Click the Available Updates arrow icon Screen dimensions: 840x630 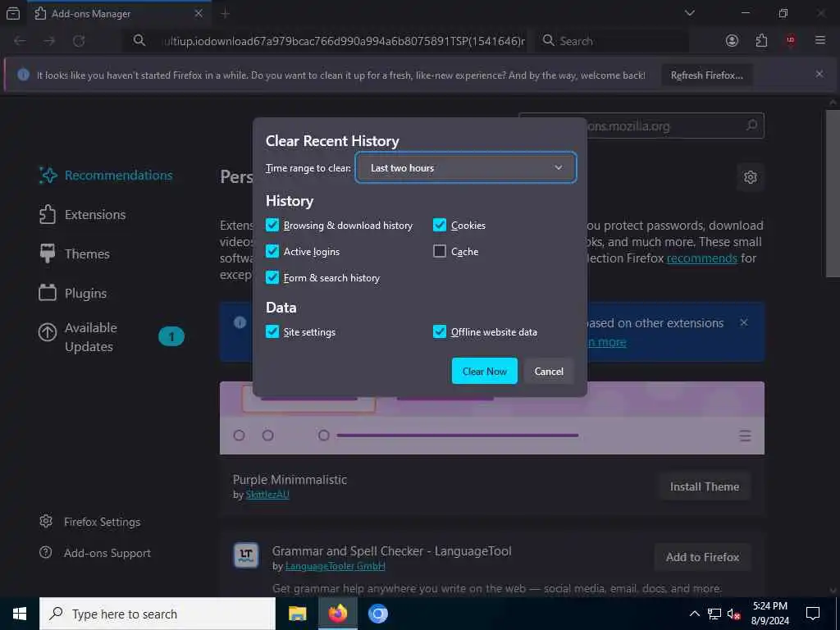pyautogui.click(x=48, y=332)
